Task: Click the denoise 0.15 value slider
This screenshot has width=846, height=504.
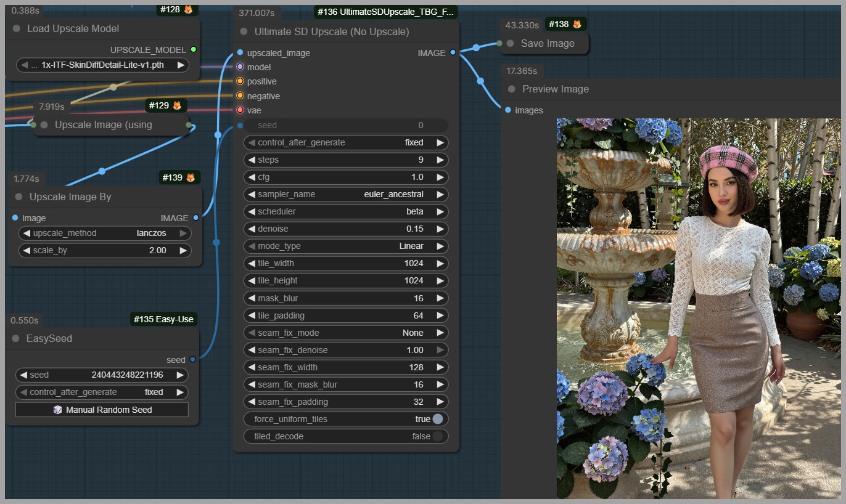Action: pos(345,229)
